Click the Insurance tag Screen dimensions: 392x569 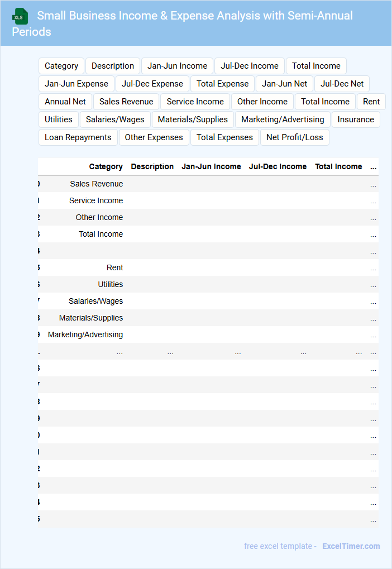(x=356, y=119)
